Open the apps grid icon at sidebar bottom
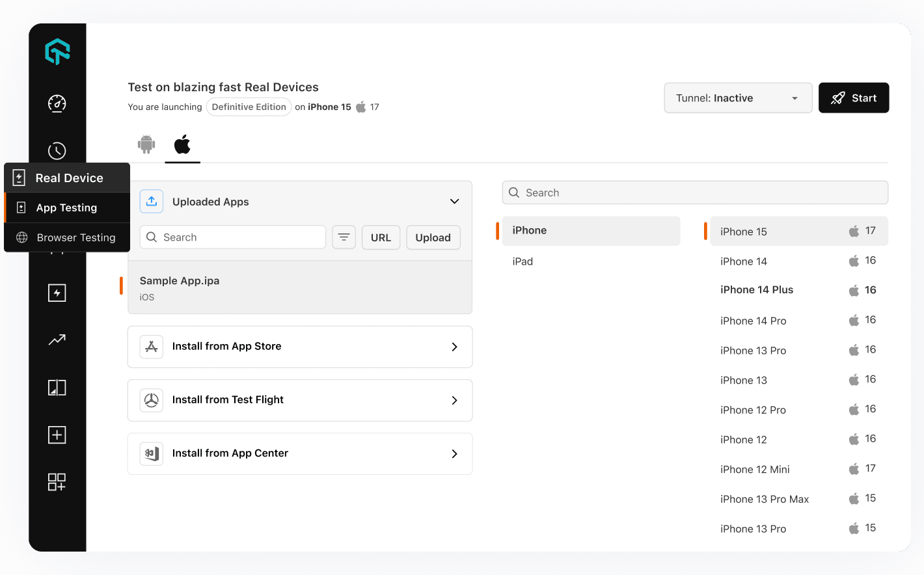This screenshot has width=924, height=575. 57,482
